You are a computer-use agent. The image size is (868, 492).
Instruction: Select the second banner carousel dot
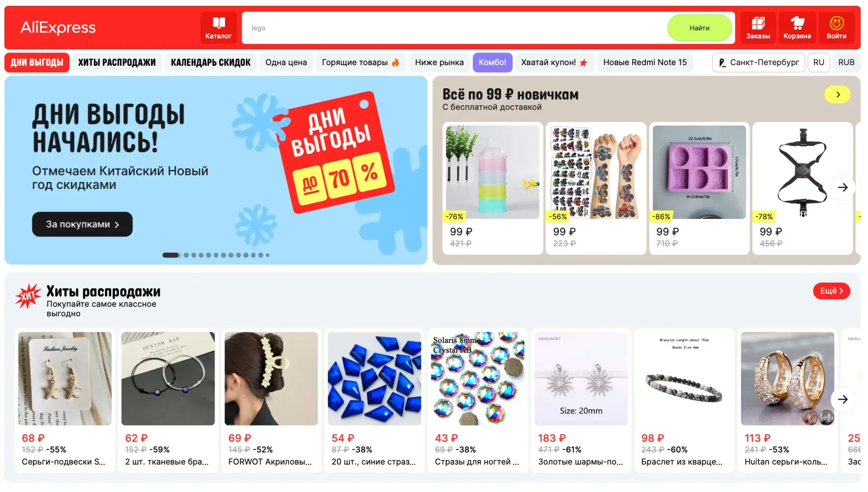(x=186, y=255)
